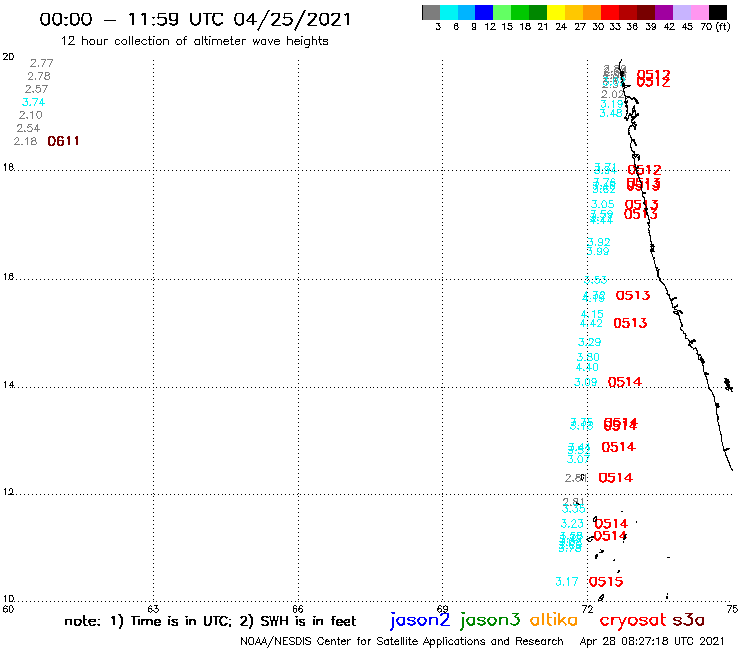
Task: Click the 'note: 1) Time is in UTC' text
Action: (x=147, y=621)
